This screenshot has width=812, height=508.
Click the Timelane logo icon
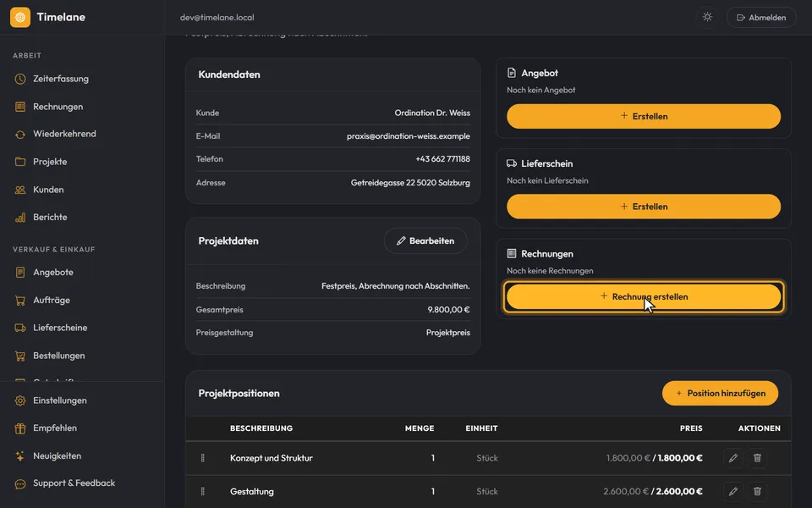[20, 17]
